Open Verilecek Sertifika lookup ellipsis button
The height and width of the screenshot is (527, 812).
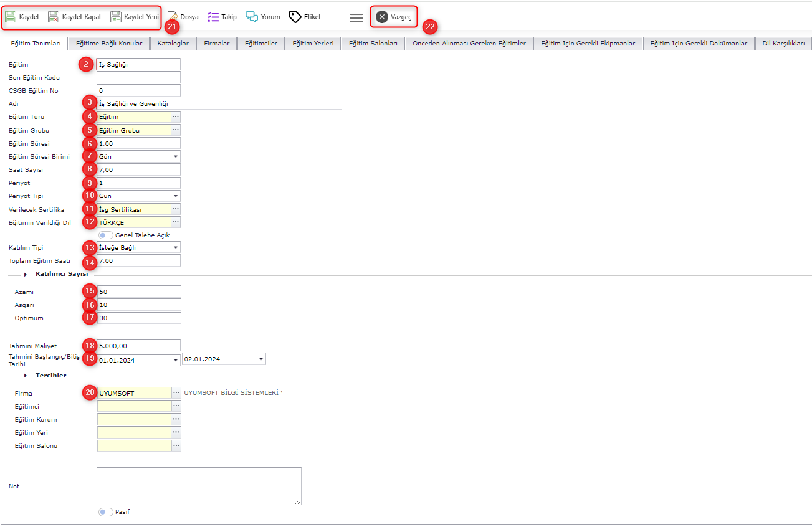(x=176, y=209)
